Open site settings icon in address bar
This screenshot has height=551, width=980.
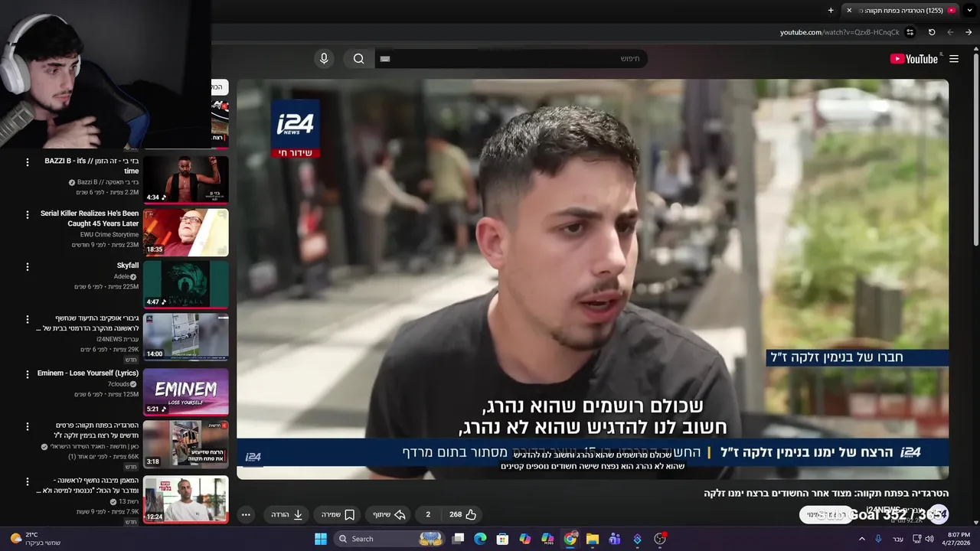(x=910, y=32)
